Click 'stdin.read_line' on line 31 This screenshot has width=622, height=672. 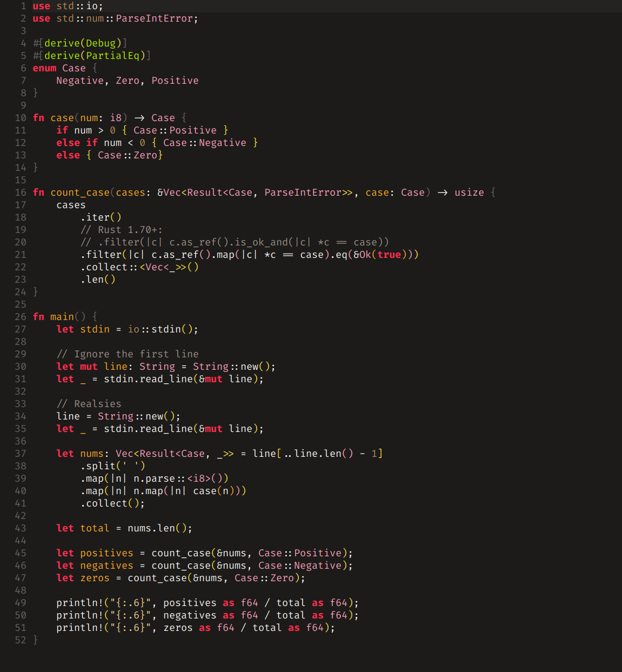pos(149,379)
